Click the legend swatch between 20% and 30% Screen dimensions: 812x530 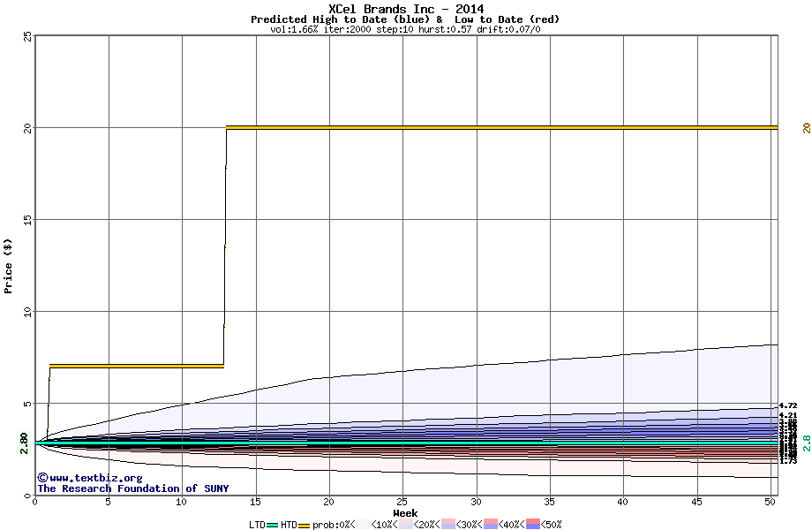pyautogui.click(x=448, y=525)
